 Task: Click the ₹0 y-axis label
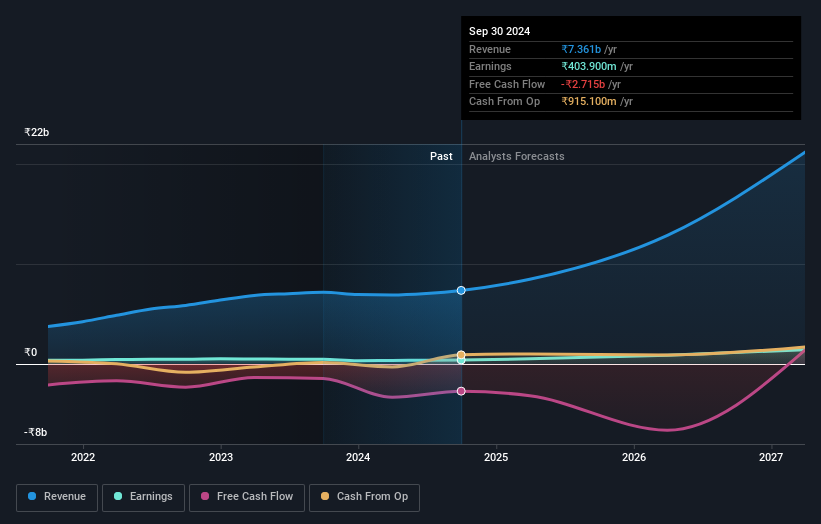(31, 352)
